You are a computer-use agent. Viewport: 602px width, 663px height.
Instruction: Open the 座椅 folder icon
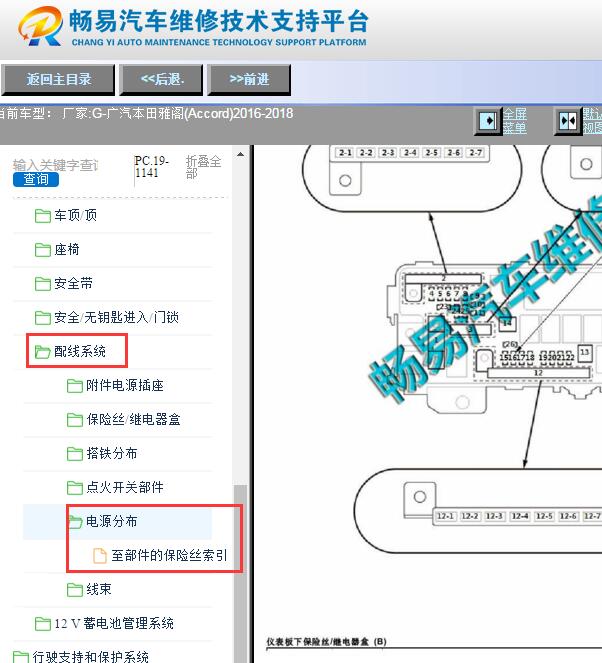[x=43, y=249]
